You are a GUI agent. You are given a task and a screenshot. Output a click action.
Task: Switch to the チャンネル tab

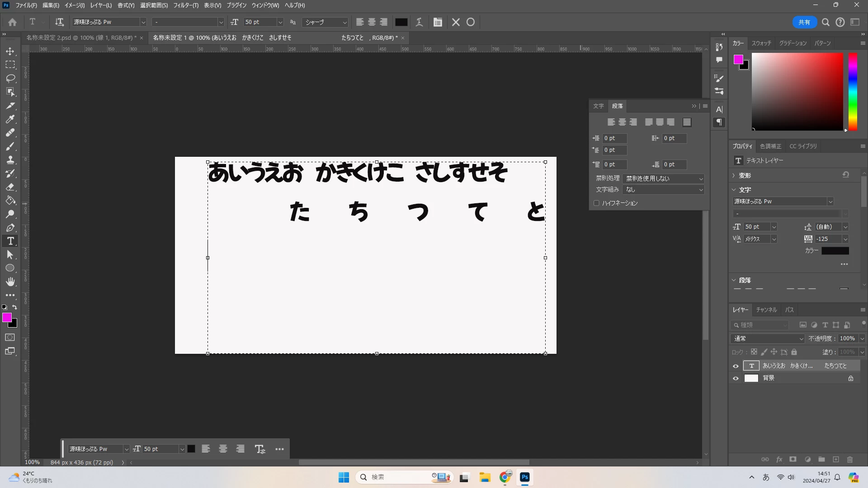[x=766, y=310]
